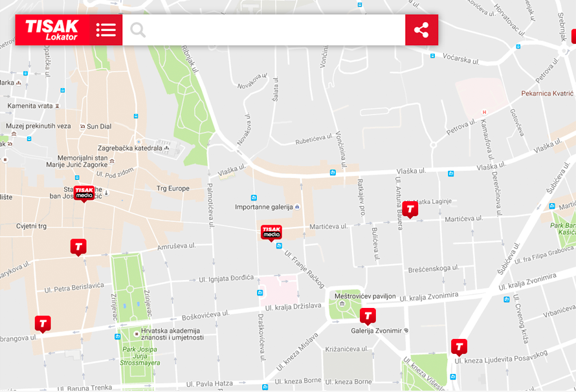
Task: Click the Ul. Pavla Hatza label
Action: [210, 384]
